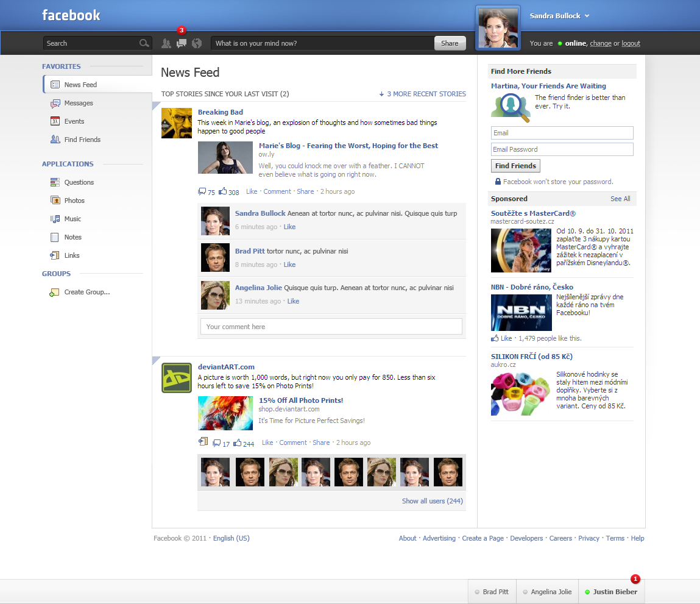Open messages icon with red badge 3
700x604 pixels.
(x=182, y=43)
